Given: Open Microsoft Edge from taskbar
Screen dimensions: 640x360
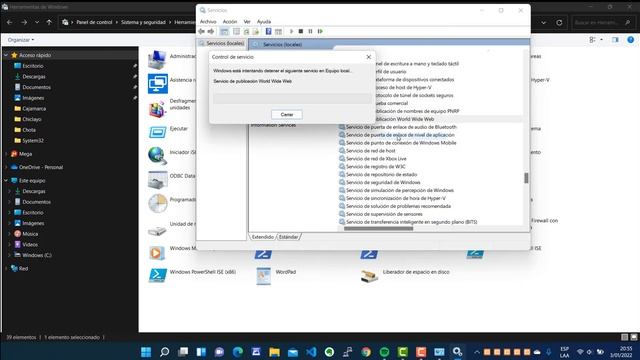Looking at the screenshot, I should pos(238,352).
